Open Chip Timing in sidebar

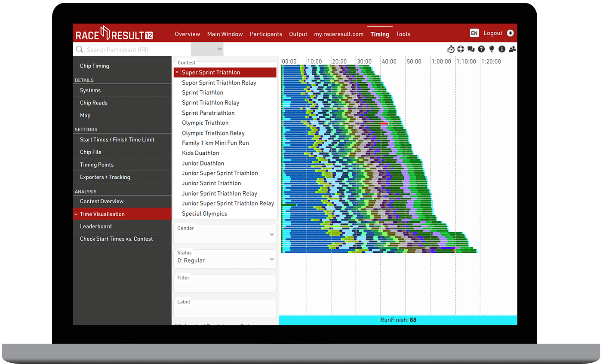pos(122,66)
